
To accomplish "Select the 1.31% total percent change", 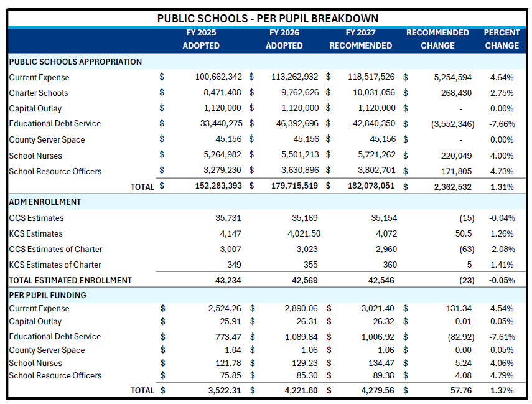I will coord(502,187).
